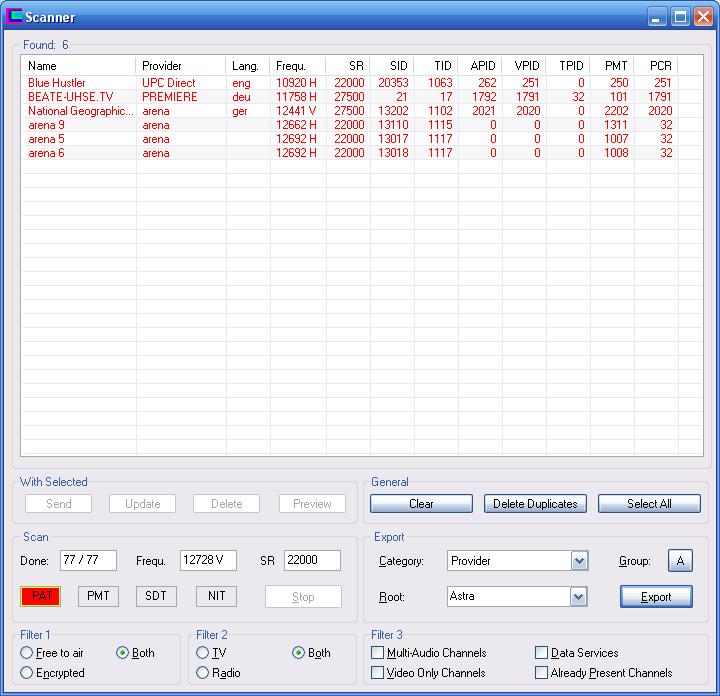Click the SR field showing 22000

point(312,561)
